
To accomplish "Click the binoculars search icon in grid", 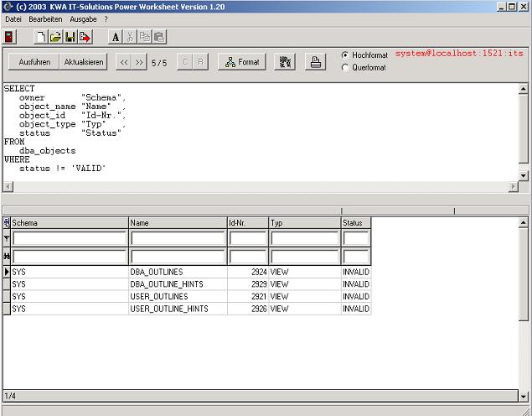I will 7,256.
